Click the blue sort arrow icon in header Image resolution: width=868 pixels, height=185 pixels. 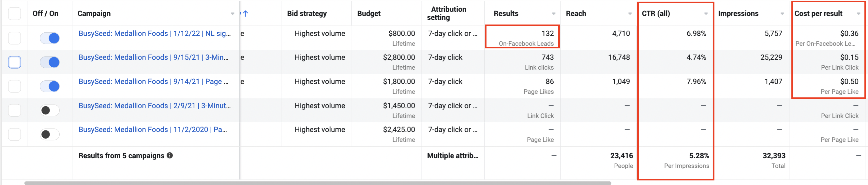coord(245,13)
